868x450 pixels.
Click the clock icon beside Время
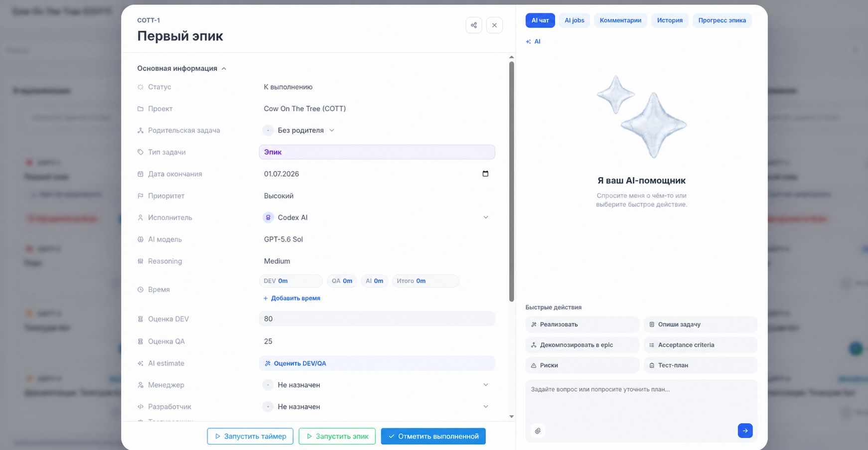(x=141, y=290)
